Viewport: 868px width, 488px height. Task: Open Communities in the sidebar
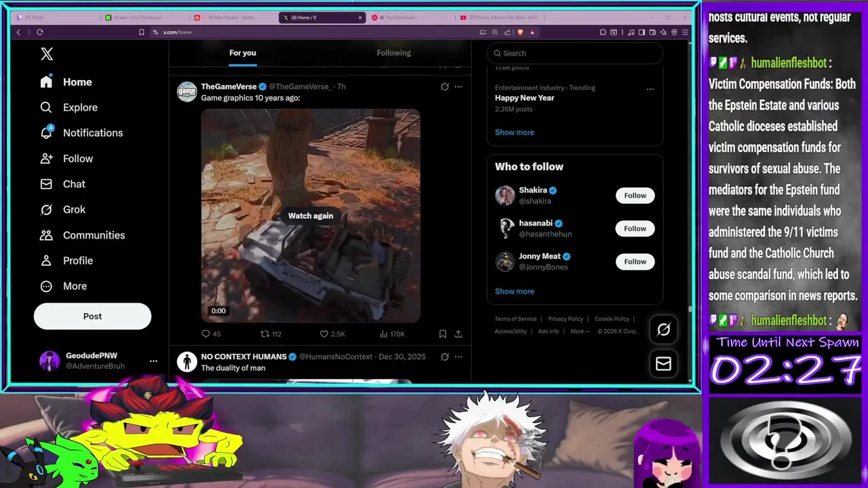[82, 235]
